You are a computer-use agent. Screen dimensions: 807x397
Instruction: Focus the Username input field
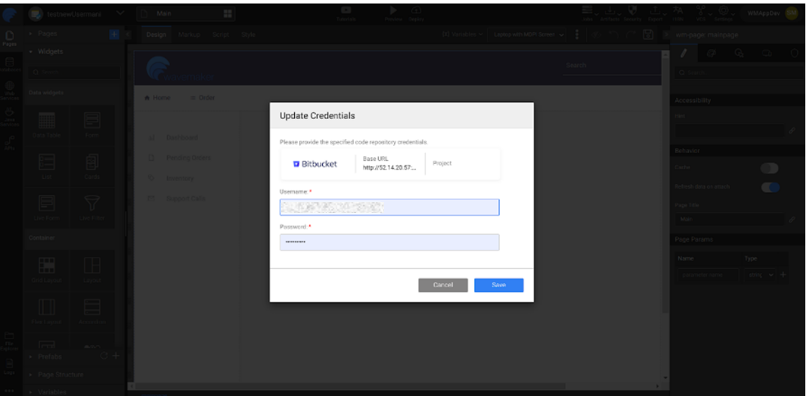tap(389, 207)
